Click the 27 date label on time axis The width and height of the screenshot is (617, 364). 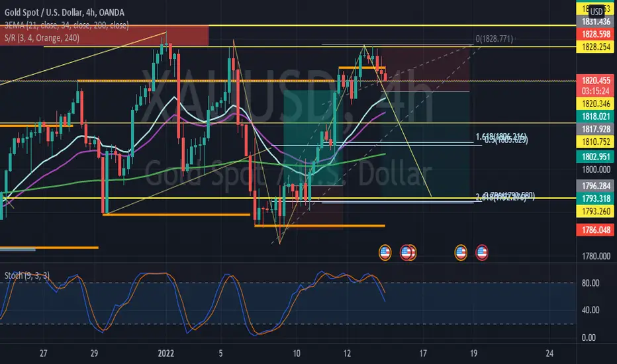43,353
